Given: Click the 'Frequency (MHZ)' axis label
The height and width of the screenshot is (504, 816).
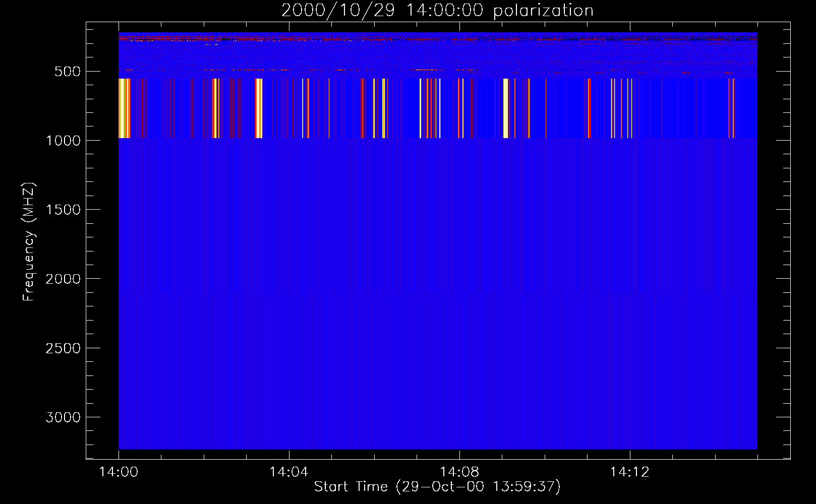Looking at the screenshot, I should [x=29, y=242].
